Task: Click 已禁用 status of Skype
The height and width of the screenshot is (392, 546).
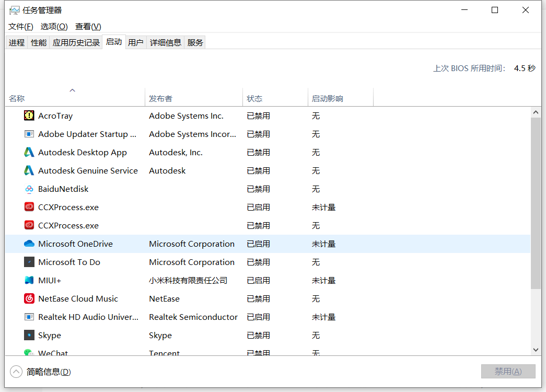Action: pyautogui.click(x=259, y=335)
